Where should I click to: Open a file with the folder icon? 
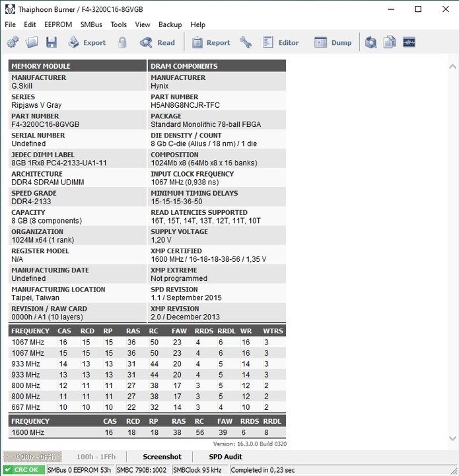pyautogui.click(x=32, y=42)
